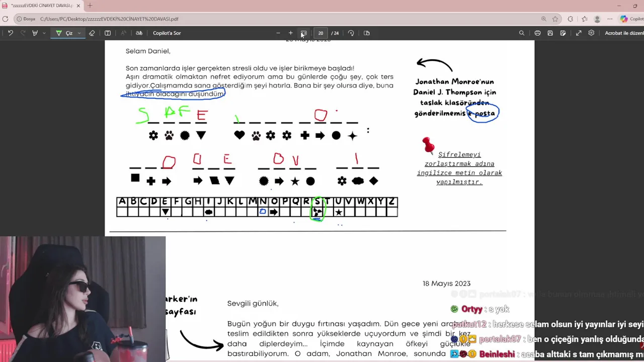
Task: Open the browser extensions menu
Action: (x=570, y=19)
